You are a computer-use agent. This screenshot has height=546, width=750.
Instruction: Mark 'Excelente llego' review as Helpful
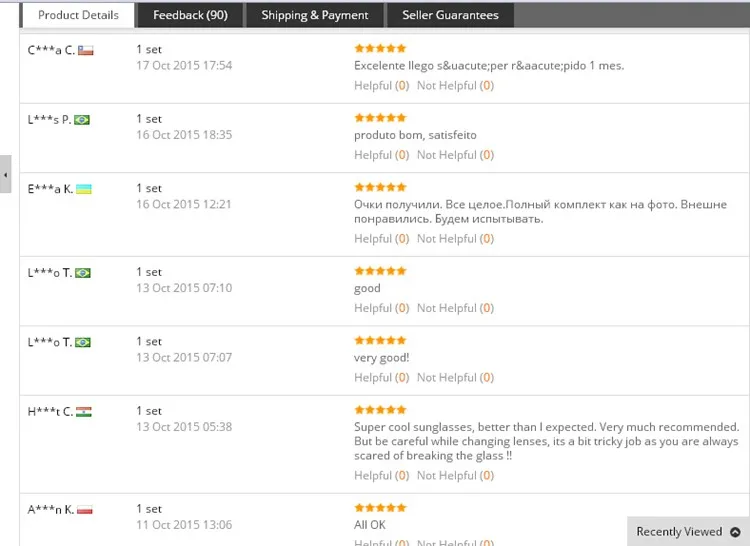[381, 86]
